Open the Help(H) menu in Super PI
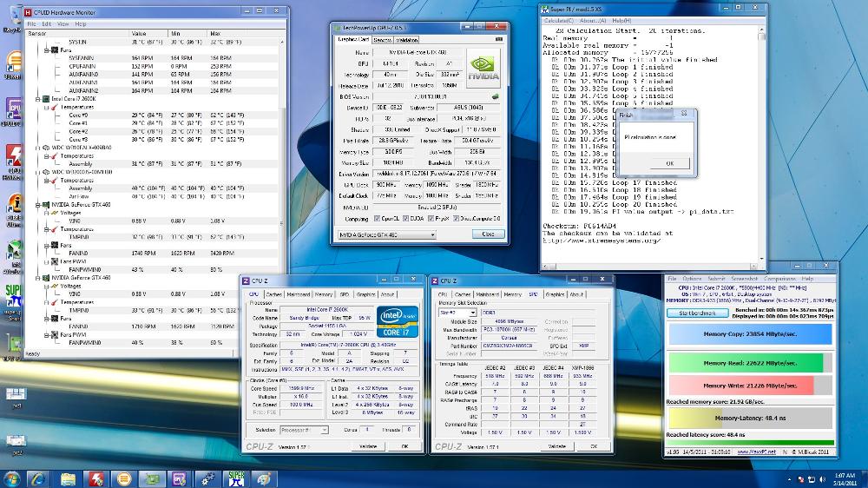 [x=621, y=21]
